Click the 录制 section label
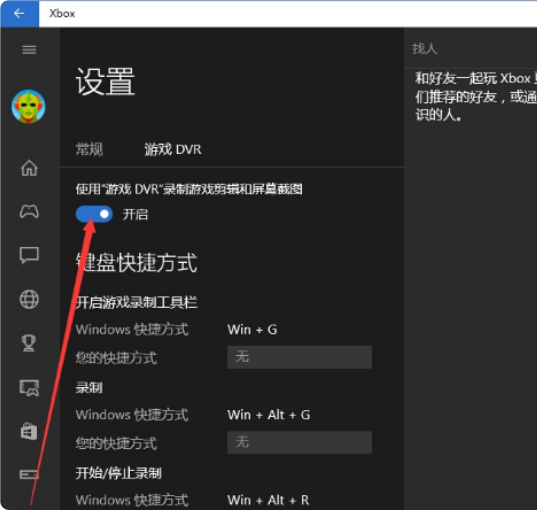 pyautogui.click(x=89, y=388)
